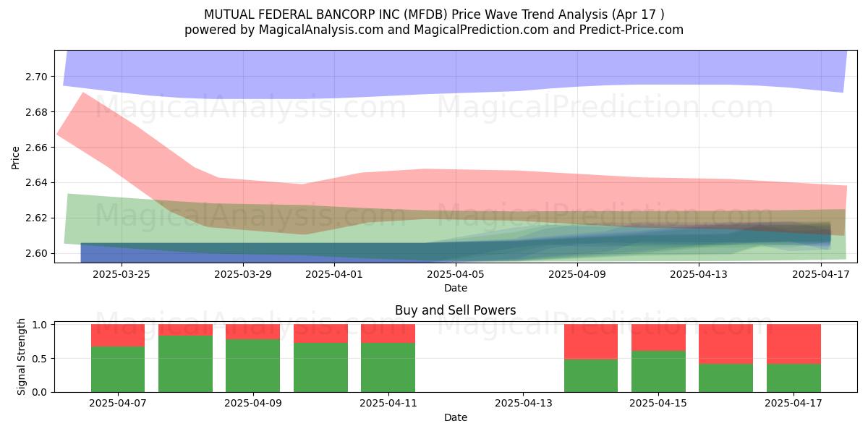Click the green buy bar for 2025-04-11
This screenshot has width=868, height=434.
[388, 367]
